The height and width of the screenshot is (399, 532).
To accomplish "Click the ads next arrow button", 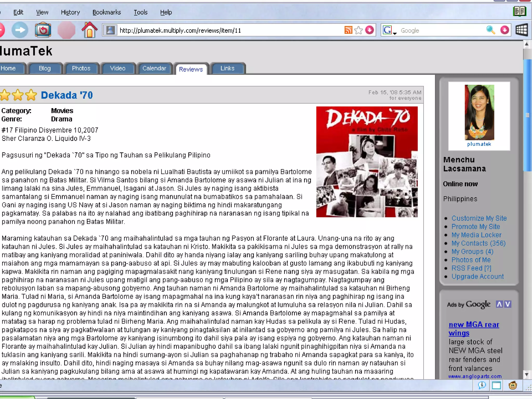I will [x=508, y=304].
